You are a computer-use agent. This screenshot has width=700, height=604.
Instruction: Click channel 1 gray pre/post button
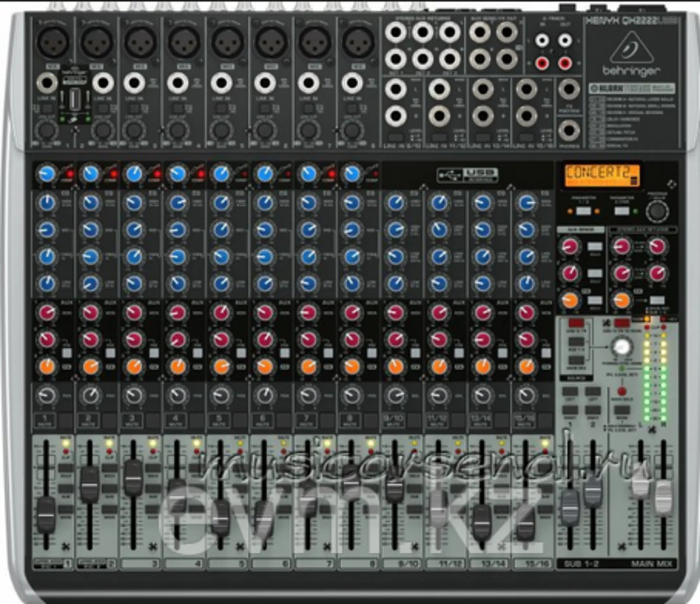click(67, 353)
